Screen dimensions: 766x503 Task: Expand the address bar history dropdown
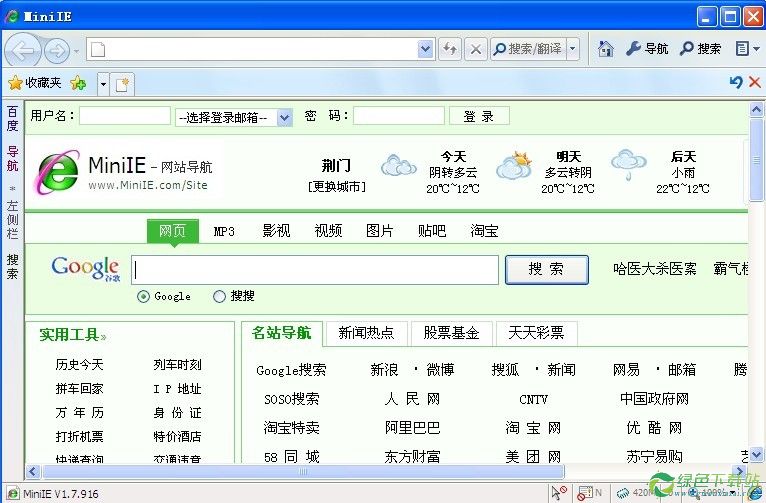(425, 49)
